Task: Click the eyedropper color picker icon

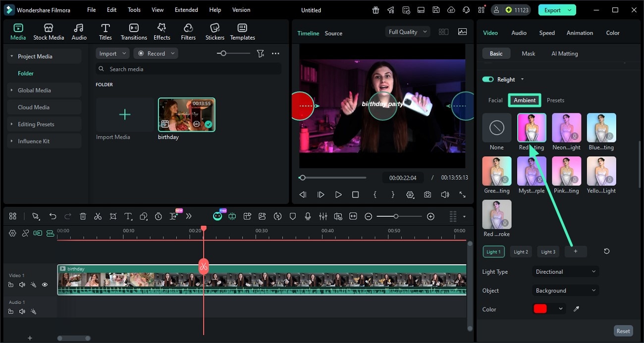Action: [x=576, y=309]
